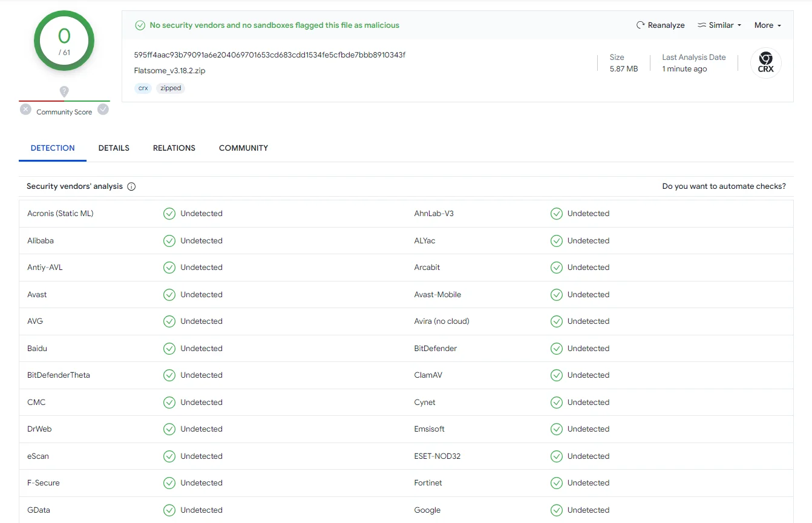Image resolution: width=812 pixels, height=523 pixels.
Task: Click the ClamAV undetected check icon
Action: (557, 375)
